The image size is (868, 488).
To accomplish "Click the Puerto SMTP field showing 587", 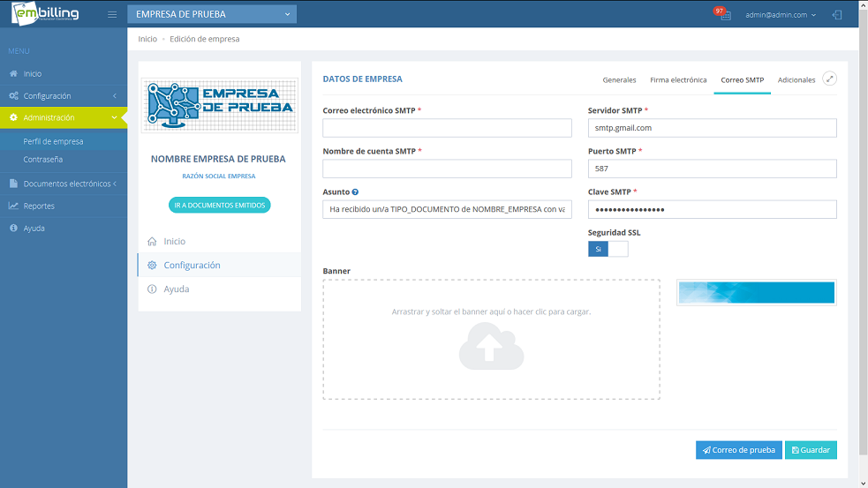I will pos(712,169).
